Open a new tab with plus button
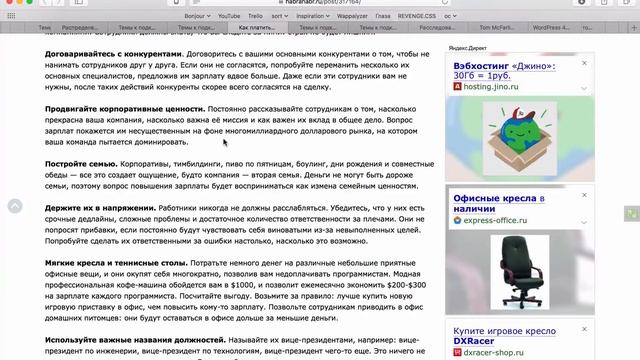This screenshot has height=360, width=640. point(634,27)
